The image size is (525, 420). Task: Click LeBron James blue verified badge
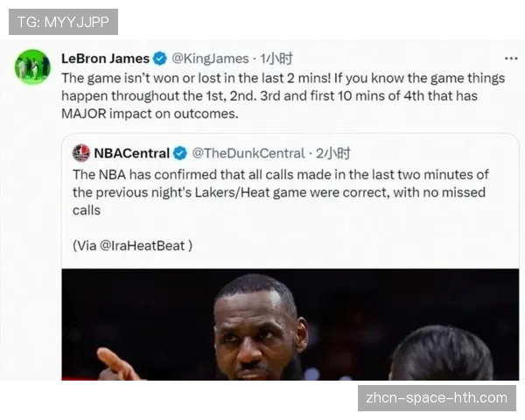coord(160,59)
